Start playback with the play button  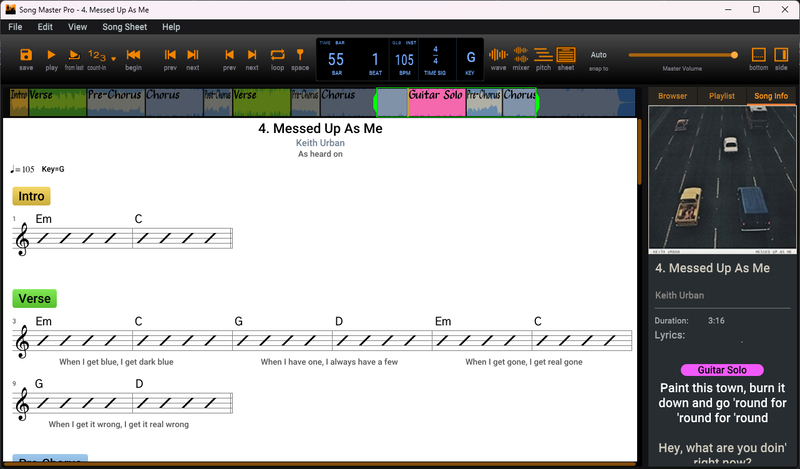click(51, 55)
